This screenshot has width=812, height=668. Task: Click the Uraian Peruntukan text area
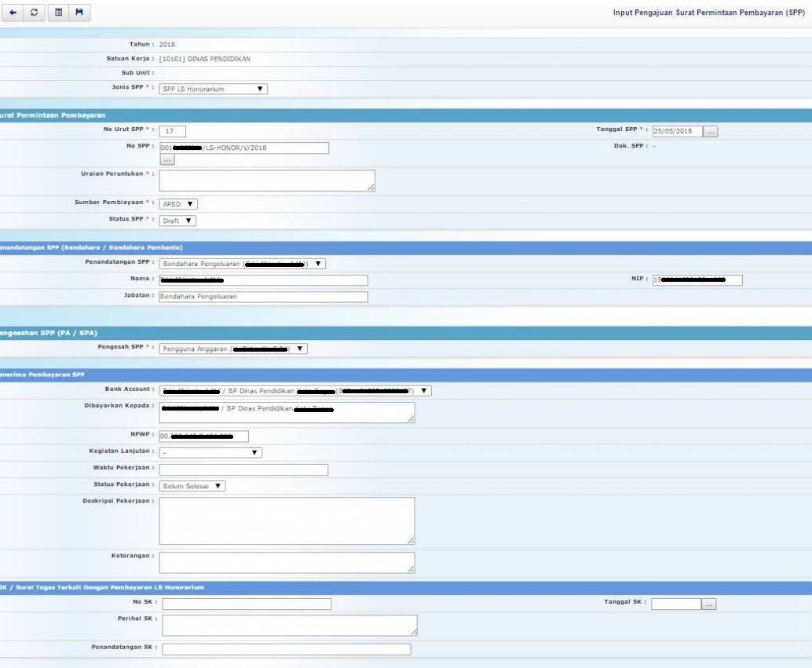pyautogui.click(x=266, y=181)
